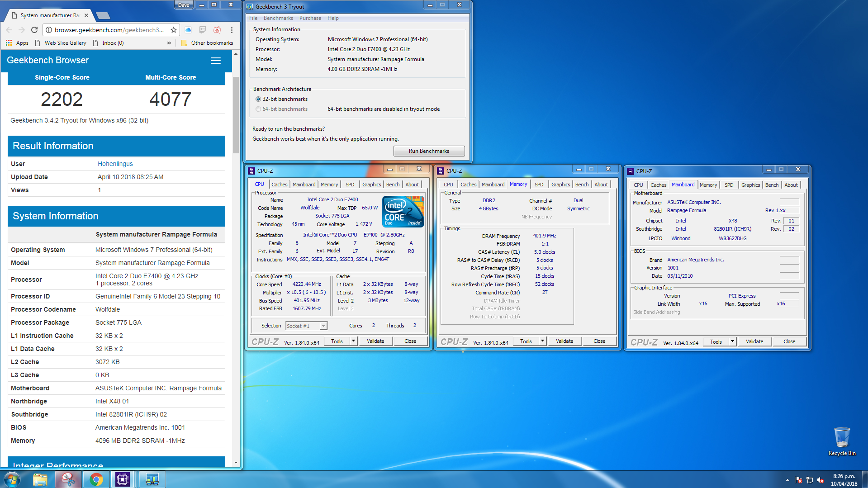This screenshot has height=488, width=868.
Task: Open a new Chrome tab
Action: pos(103,15)
